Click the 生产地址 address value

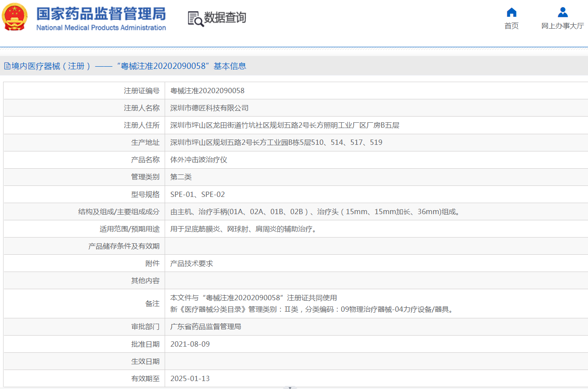276,143
